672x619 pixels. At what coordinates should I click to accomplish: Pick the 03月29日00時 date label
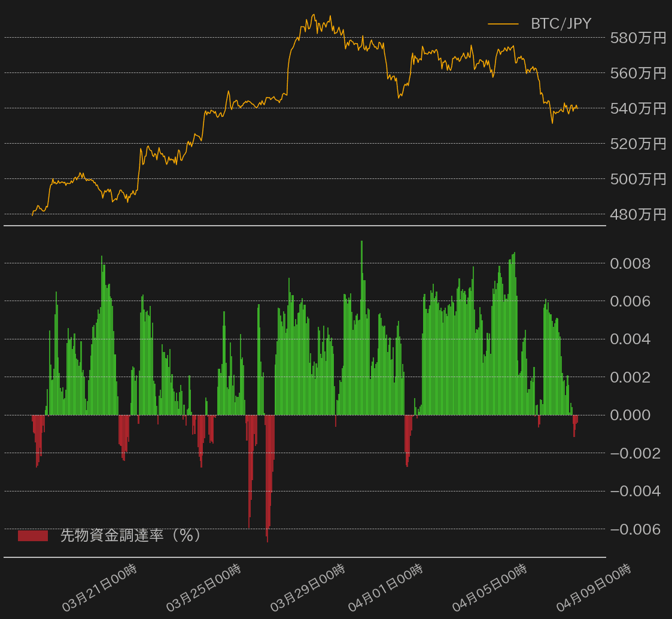(309, 587)
